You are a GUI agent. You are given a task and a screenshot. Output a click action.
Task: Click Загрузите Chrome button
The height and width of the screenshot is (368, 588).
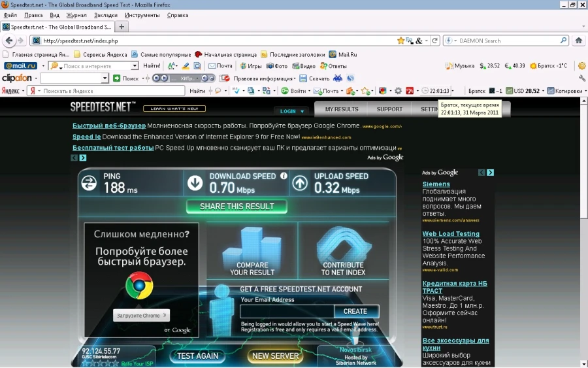[x=141, y=316]
